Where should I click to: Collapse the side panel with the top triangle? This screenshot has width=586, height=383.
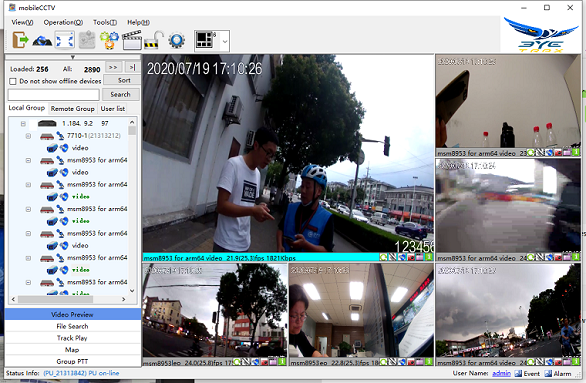click(x=73, y=57)
